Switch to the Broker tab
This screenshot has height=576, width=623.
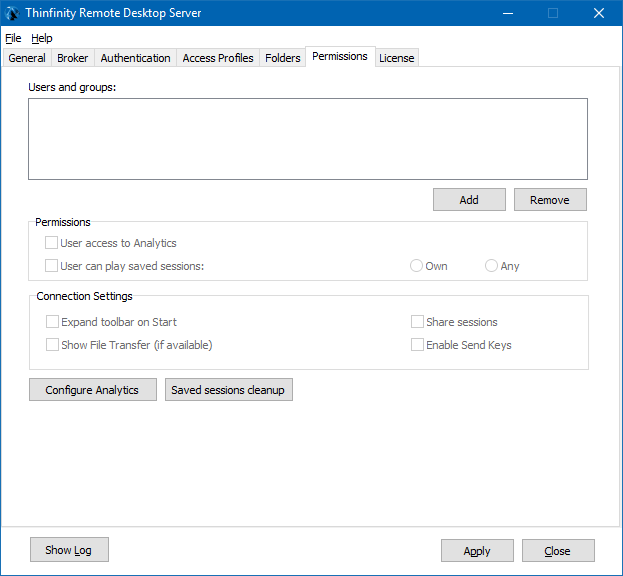click(x=73, y=58)
